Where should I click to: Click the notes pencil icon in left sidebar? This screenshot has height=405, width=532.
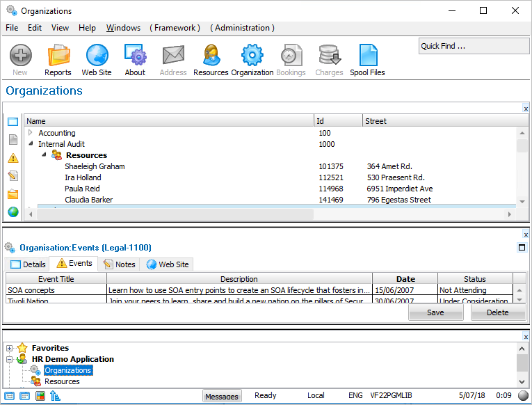point(13,176)
